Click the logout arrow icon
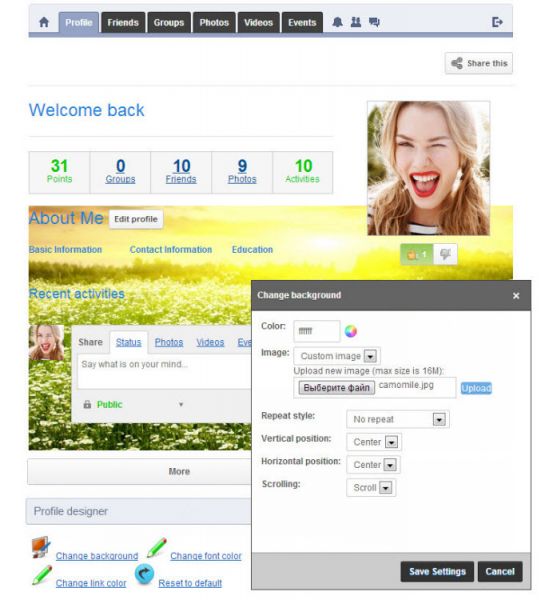This screenshot has width=541, height=600. point(497,22)
